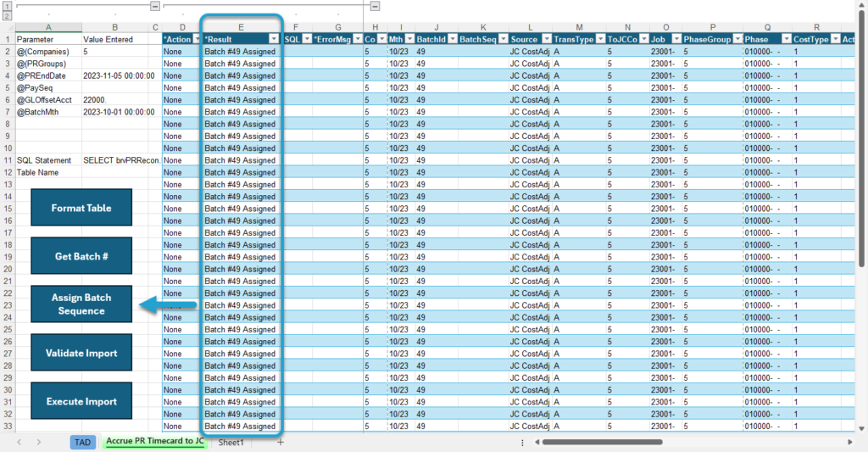This screenshot has width=868, height=452.
Task: Select the Value Entered header cell
Action: pyautogui.click(x=115, y=39)
